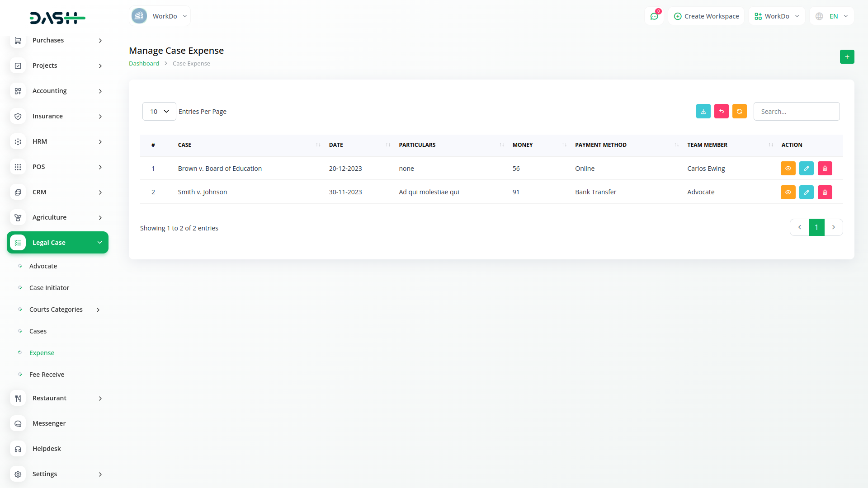868x488 pixels.
Task: View the Smith v. Johnson expense details
Action: point(788,192)
